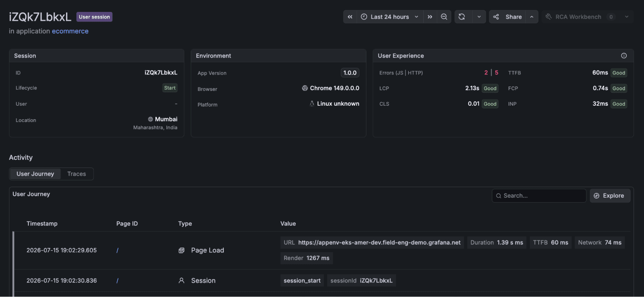Show User Experience info tooltip icon
The height and width of the screenshot is (297, 644).
click(624, 56)
